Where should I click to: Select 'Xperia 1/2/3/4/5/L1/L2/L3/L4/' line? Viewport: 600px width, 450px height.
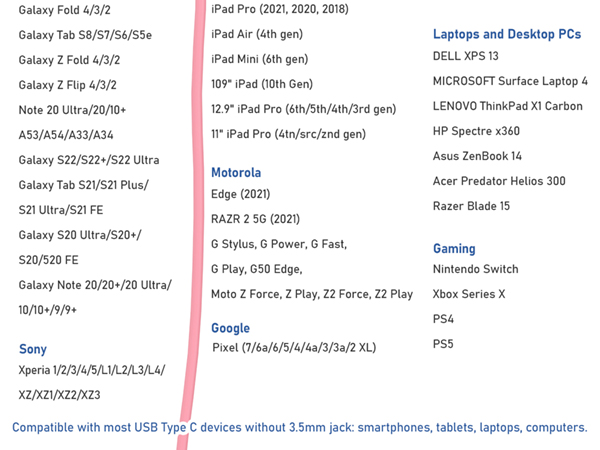(x=92, y=370)
